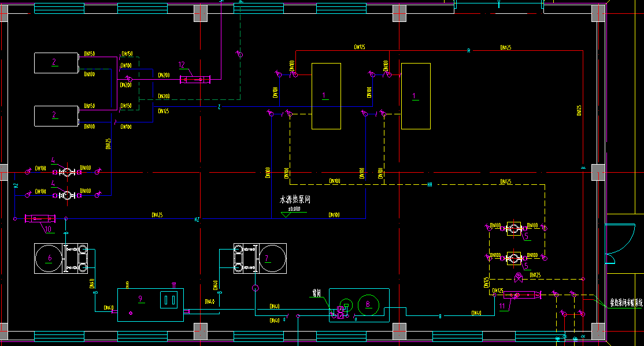Click the large green circle tank numbered 8
Image resolution: width=644 pixels, height=346 pixels.
(x=368, y=304)
